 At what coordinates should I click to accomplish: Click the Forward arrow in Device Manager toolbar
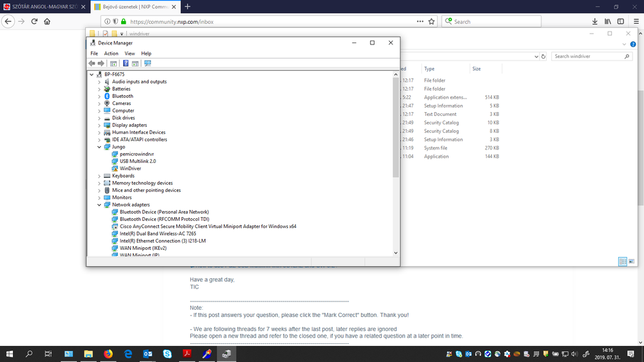101,63
